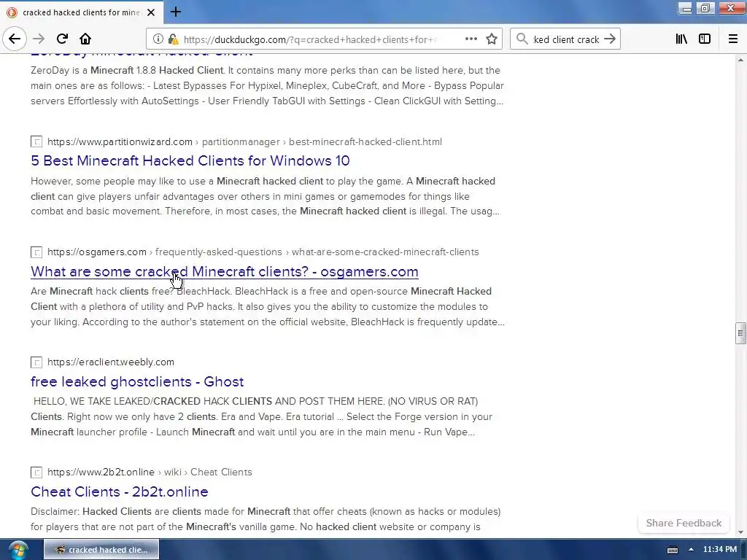Click the partitionwizard.com result URL
Screen dimensions: 747x560
120,142
